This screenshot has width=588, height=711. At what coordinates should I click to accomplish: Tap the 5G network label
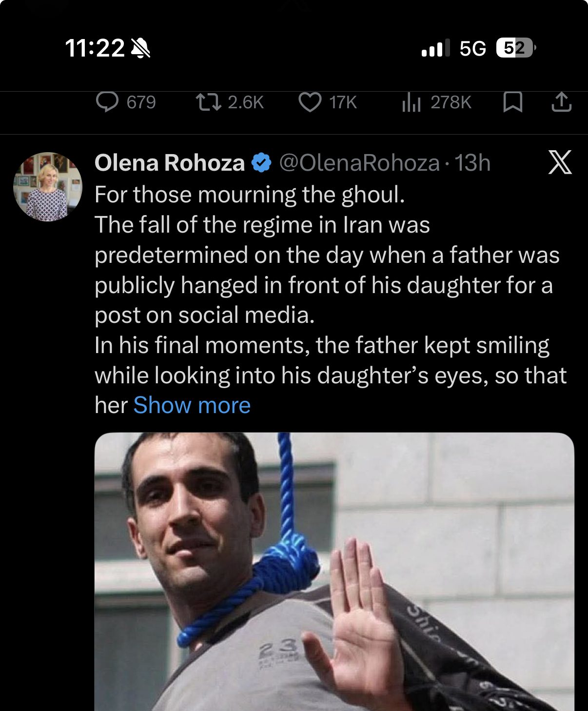(x=472, y=48)
